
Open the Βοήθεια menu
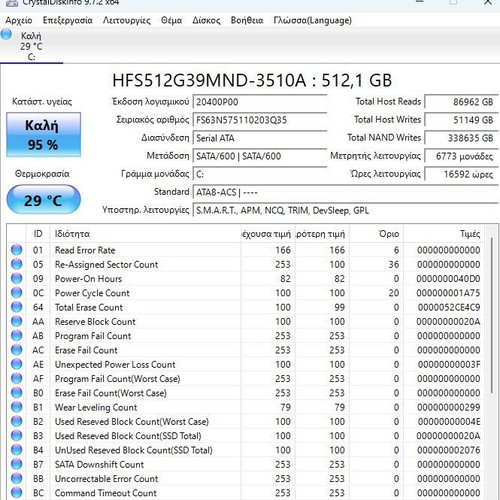pos(247,20)
